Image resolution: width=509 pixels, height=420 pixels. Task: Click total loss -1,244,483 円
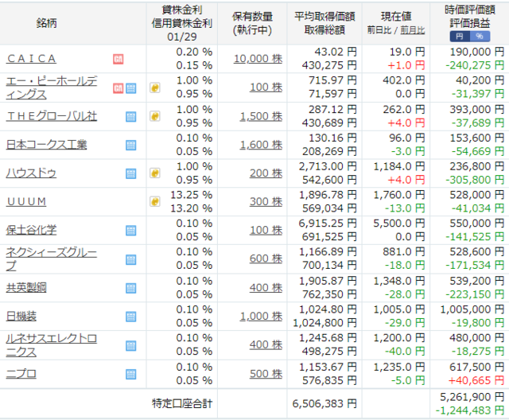coord(470,410)
